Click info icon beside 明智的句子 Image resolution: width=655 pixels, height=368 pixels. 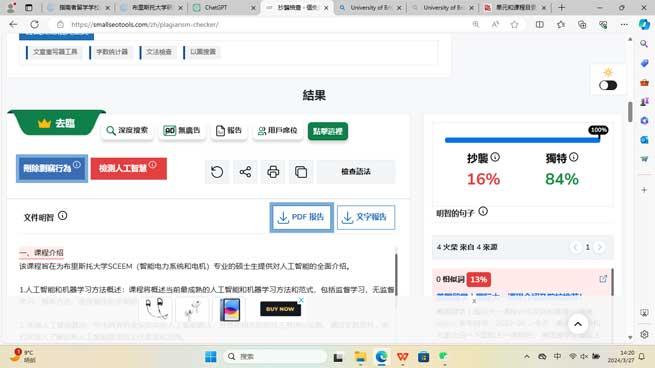[x=483, y=211]
